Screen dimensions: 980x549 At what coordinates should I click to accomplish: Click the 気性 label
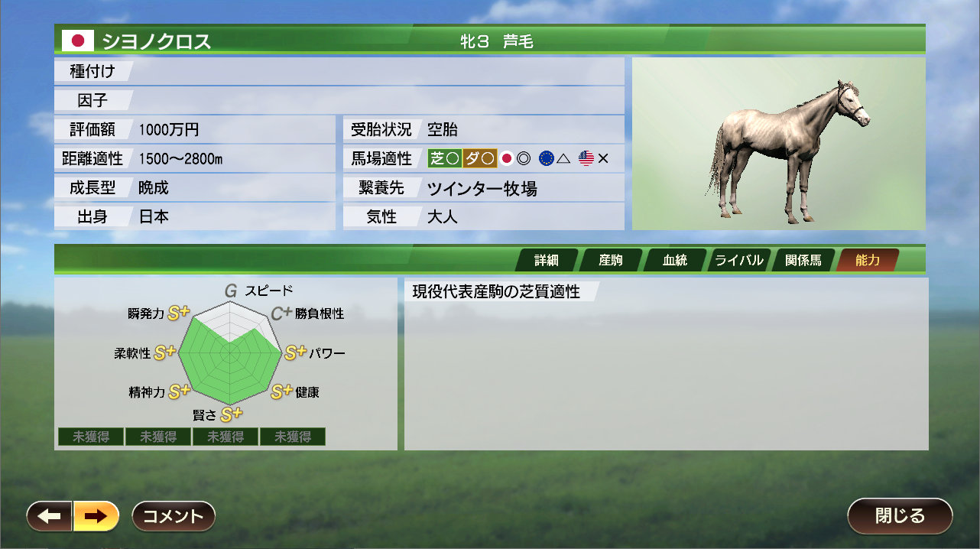point(381,216)
